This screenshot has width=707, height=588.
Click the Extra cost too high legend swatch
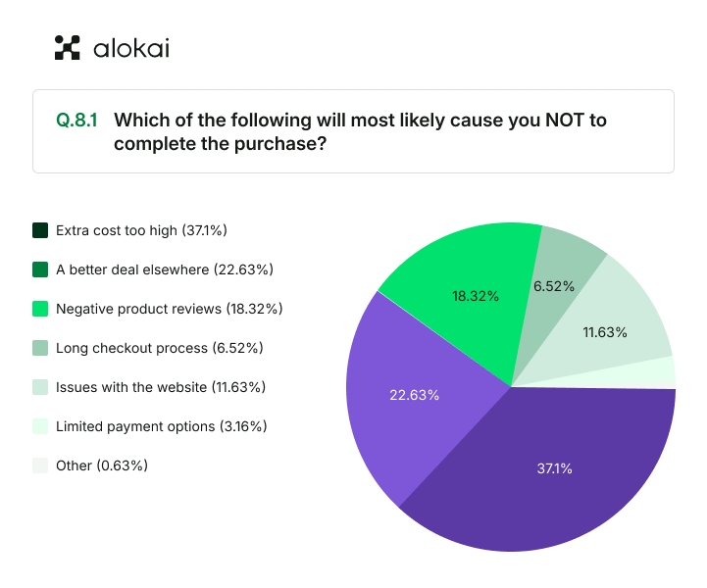40,230
